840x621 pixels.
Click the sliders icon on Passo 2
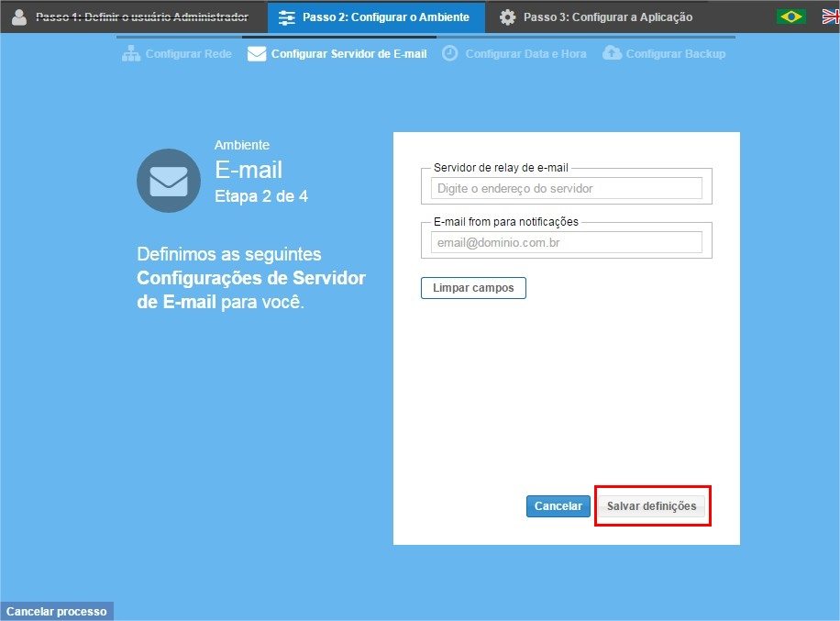click(287, 17)
